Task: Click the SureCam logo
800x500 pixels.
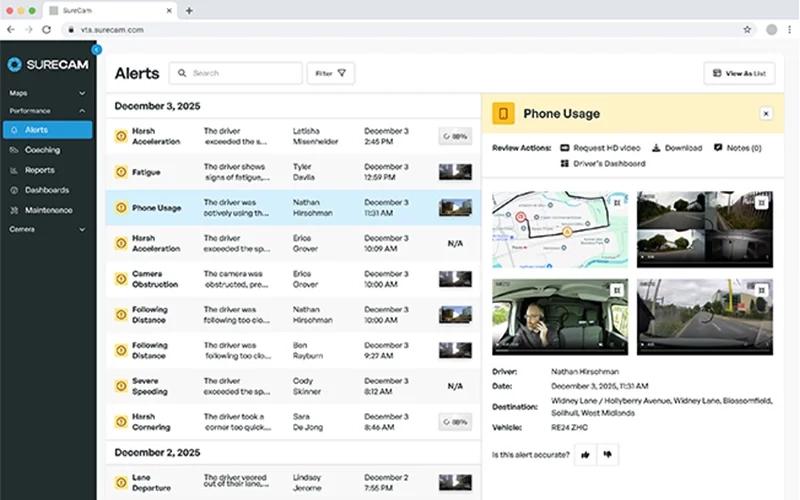Action: pos(48,64)
